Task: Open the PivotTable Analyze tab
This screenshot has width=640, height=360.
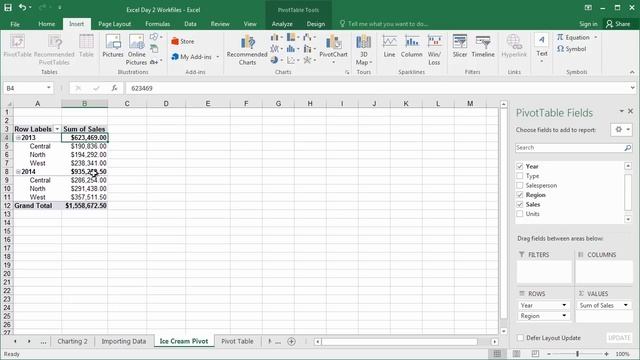Action: [x=282, y=24]
